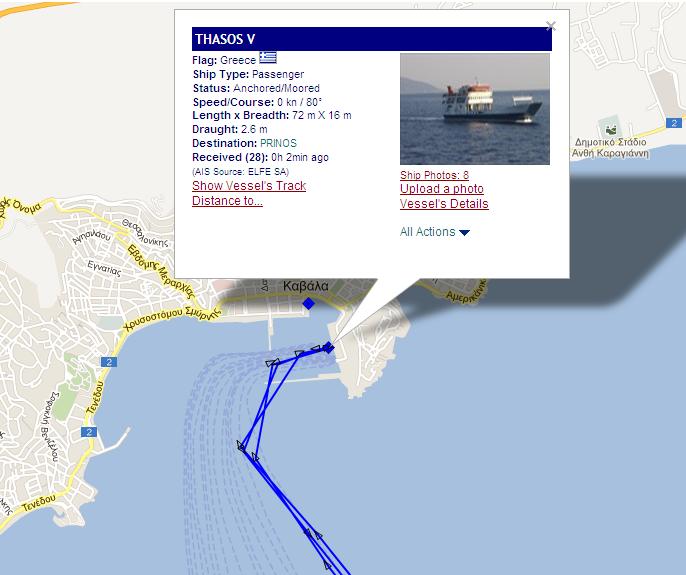Click the Καβάλα city label on map
686x575 pixels.
click(305, 286)
